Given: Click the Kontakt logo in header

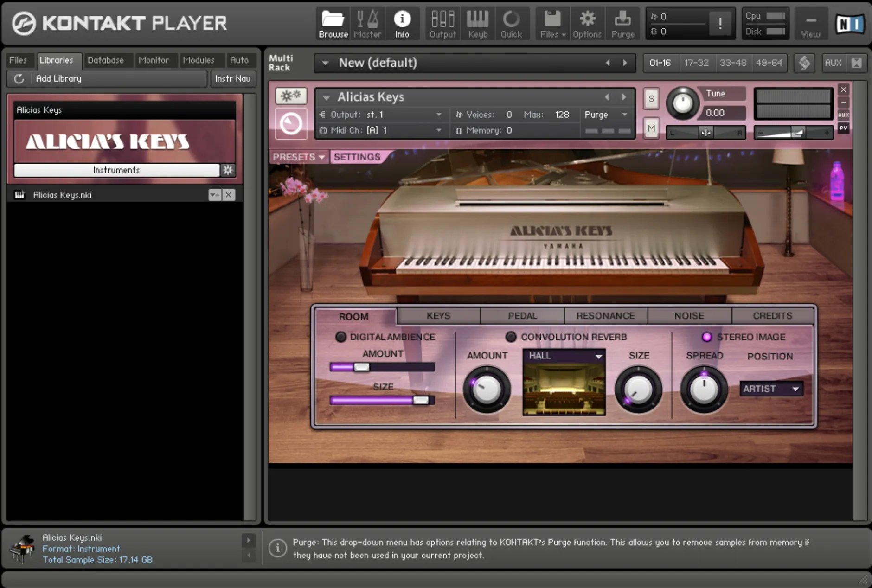Looking at the screenshot, I should coord(24,23).
